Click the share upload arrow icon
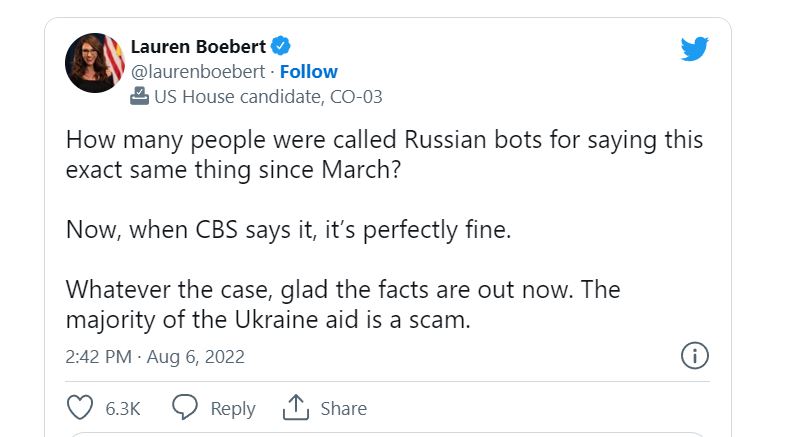The width and height of the screenshot is (790, 437). click(x=294, y=408)
